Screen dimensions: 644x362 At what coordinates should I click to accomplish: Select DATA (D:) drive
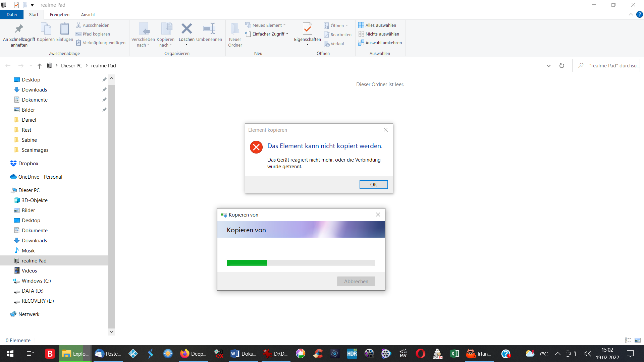click(33, 291)
